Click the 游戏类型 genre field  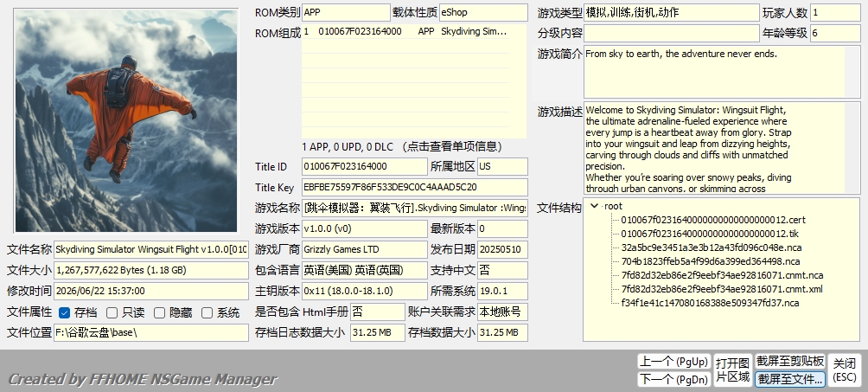tap(672, 12)
